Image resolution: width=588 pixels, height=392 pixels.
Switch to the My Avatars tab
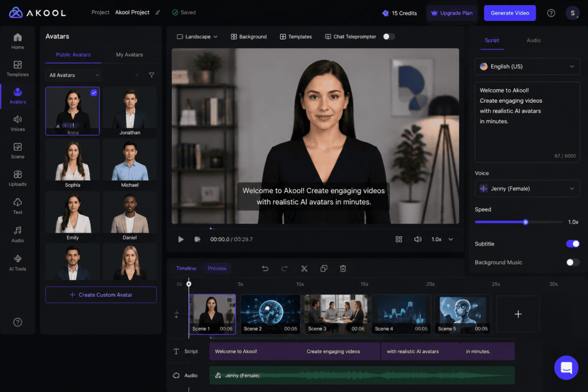pyautogui.click(x=129, y=55)
